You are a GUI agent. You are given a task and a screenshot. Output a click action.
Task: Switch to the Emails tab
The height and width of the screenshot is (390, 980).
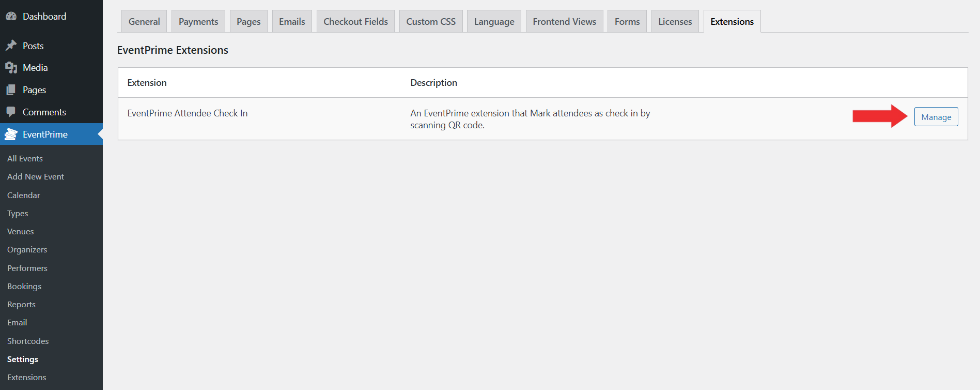[x=292, y=22]
